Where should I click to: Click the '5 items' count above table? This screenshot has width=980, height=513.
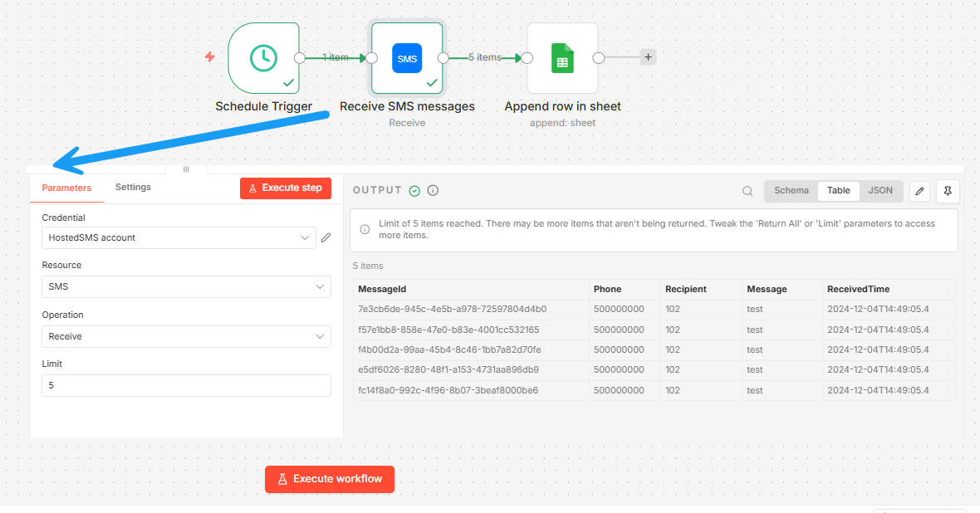coord(368,266)
